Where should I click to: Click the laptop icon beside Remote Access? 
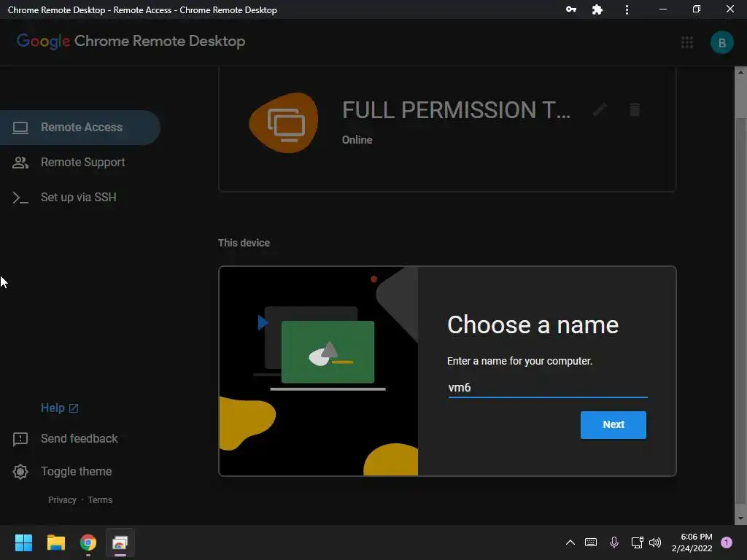20,128
